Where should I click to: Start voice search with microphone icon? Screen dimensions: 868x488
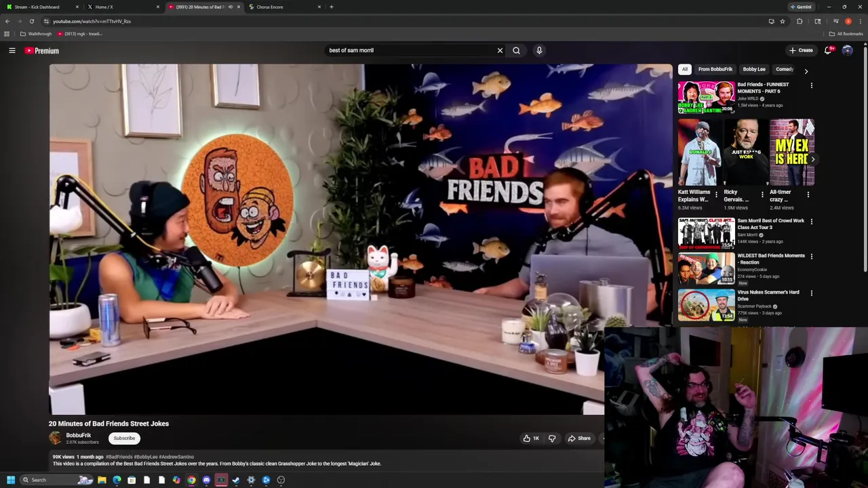point(539,50)
